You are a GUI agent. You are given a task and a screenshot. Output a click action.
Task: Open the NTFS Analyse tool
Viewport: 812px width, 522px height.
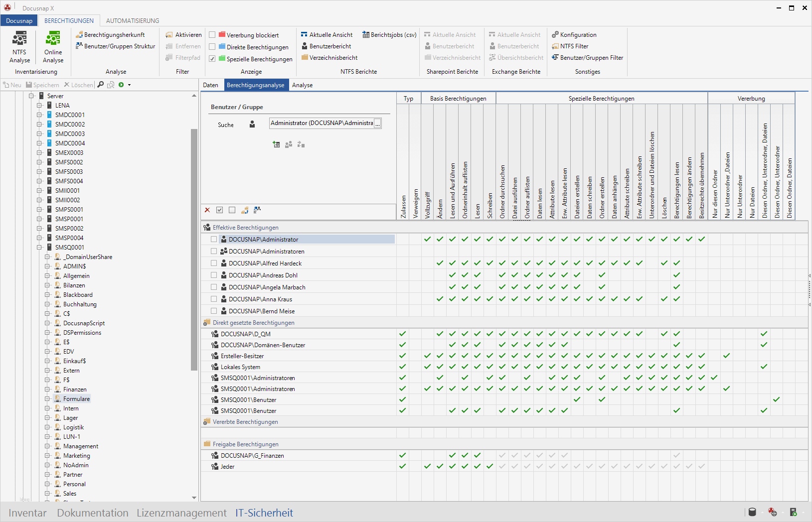(x=19, y=47)
